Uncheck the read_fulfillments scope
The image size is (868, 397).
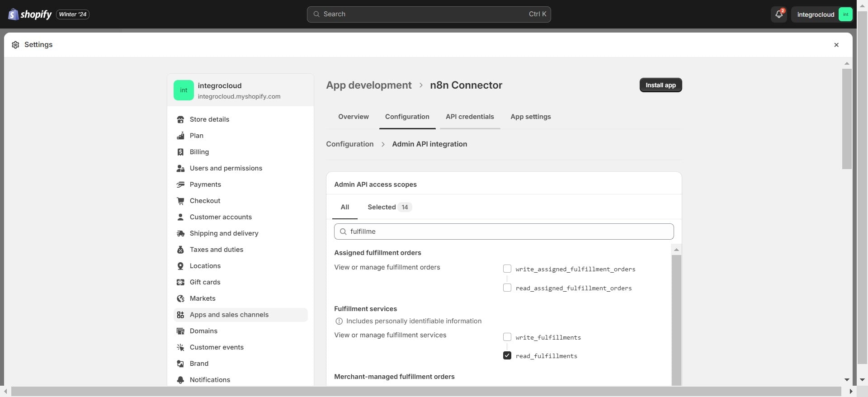(x=507, y=355)
